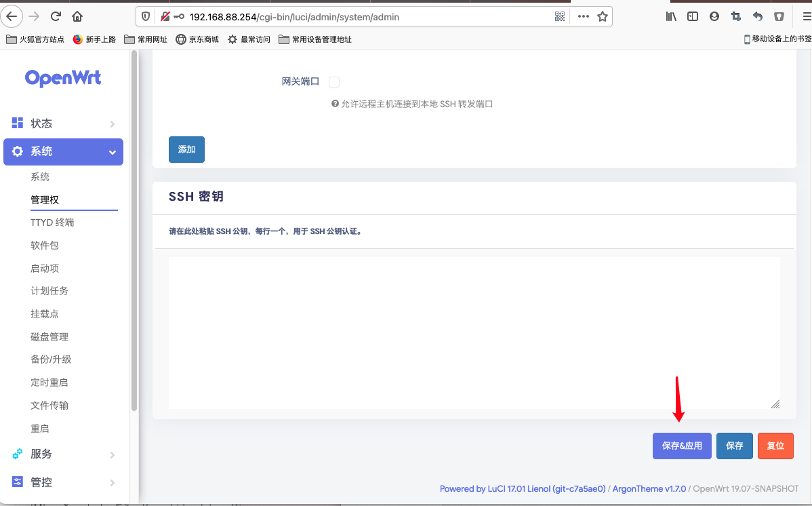
Task: Click the undo arrow toolbar icon
Action: pyautogui.click(x=758, y=16)
